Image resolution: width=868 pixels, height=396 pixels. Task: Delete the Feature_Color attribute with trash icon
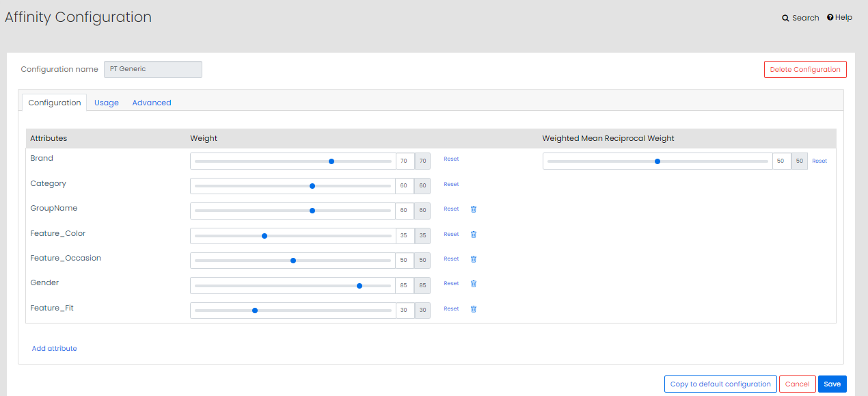474,235
